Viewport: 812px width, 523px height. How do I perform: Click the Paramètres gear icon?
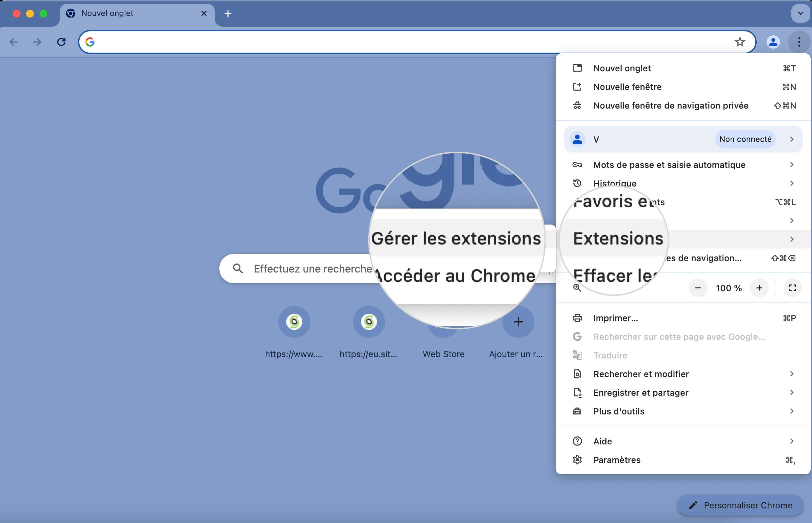click(x=577, y=460)
